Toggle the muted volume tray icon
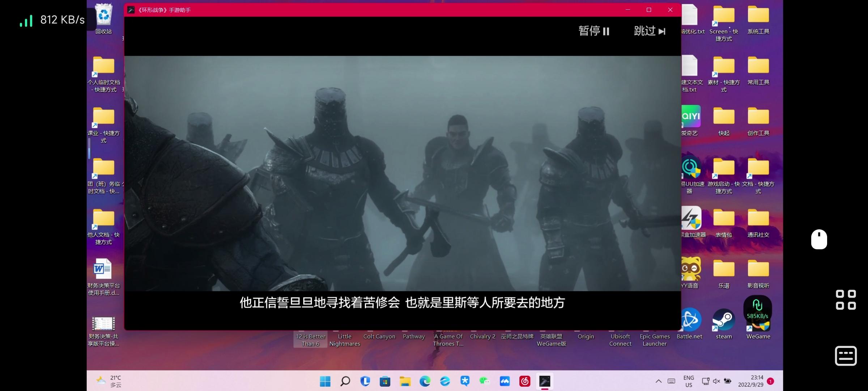The height and width of the screenshot is (391, 868). click(x=716, y=381)
